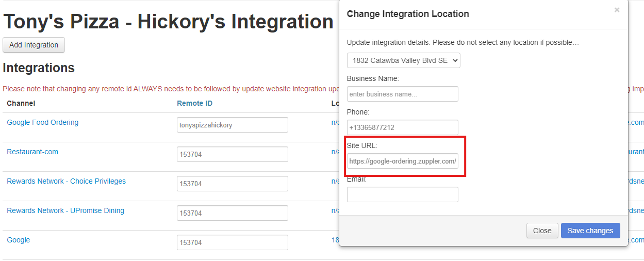The image size is (644, 261).
Task: Select the Business Name label
Action: [373, 78]
